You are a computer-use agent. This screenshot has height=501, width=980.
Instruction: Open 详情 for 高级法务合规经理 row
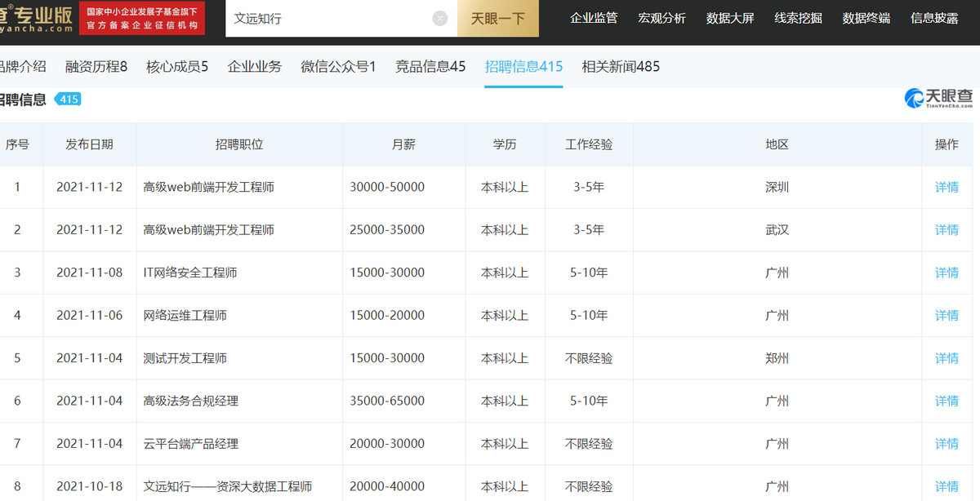click(947, 401)
